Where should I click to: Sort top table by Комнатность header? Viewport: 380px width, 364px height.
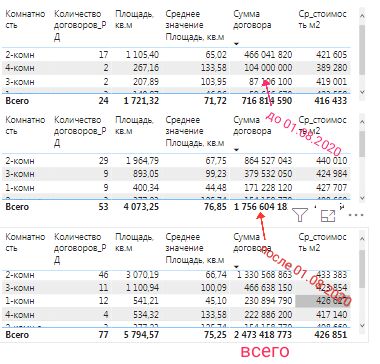pos(25,19)
